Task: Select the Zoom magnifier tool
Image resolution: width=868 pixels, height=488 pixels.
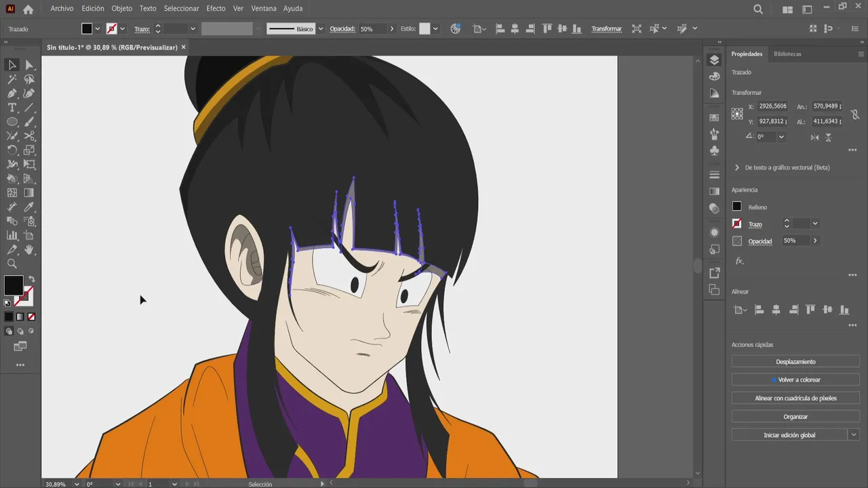Action: 12,264
